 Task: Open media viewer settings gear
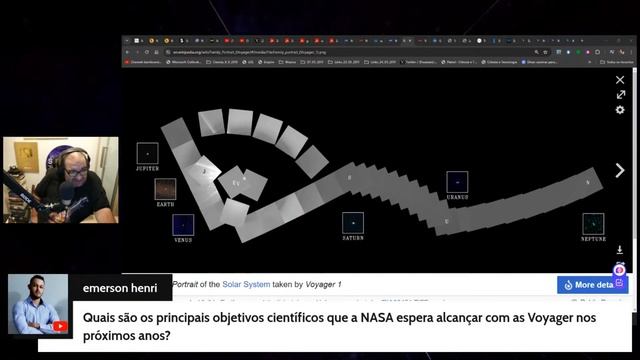coord(620,110)
